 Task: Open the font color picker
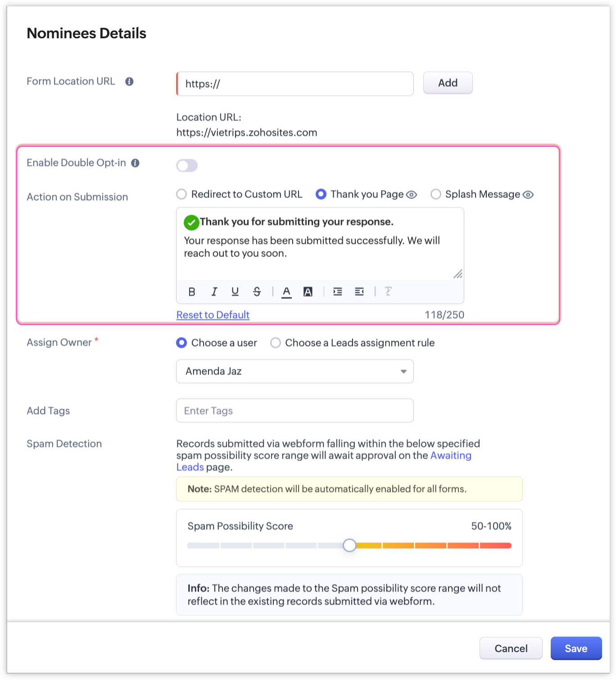[286, 292]
